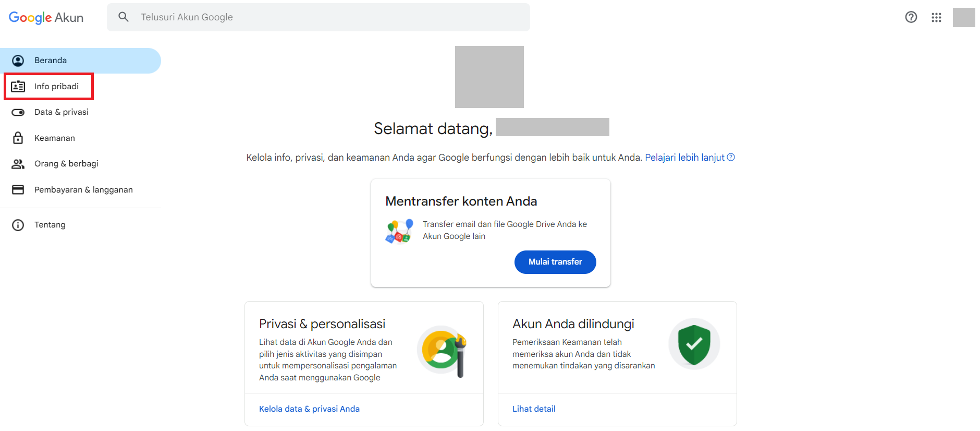The image size is (980, 431).
Task: Click the Pembayaran credit card icon
Action: click(x=18, y=189)
